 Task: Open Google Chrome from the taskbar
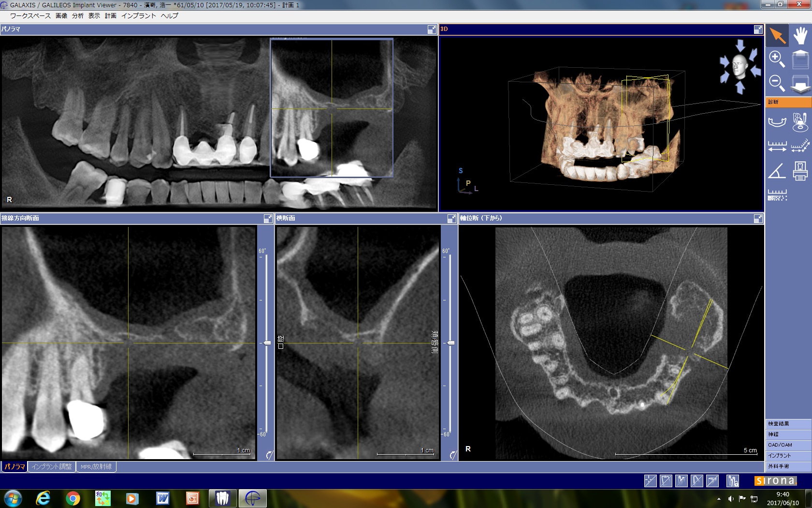point(73,498)
